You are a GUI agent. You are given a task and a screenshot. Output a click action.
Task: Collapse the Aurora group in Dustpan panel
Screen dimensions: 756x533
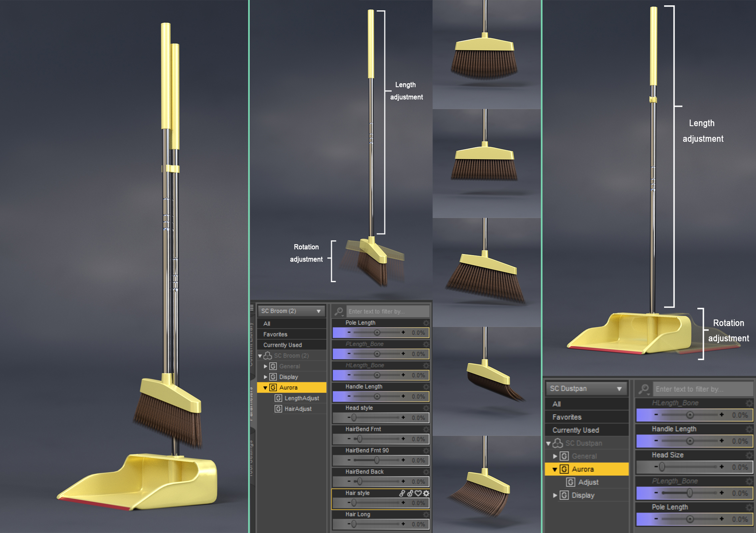tap(555, 470)
